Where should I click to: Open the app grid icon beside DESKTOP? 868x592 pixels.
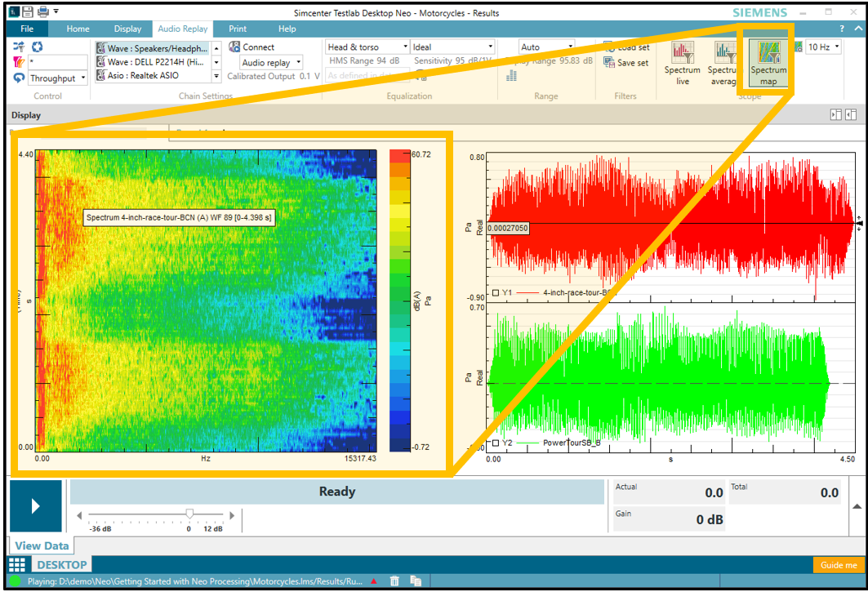(x=16, y=564)
